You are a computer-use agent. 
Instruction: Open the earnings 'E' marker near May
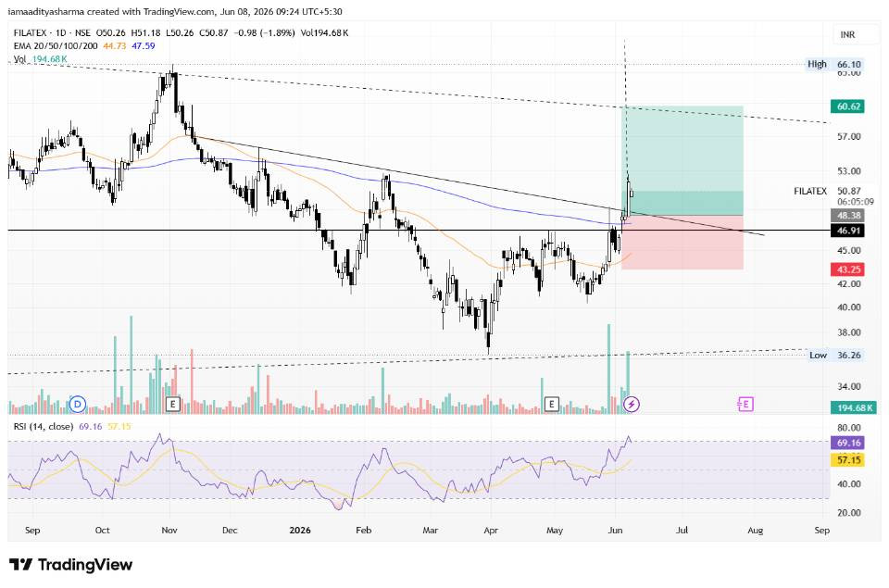pyautogui.click(x=551, y=405)
